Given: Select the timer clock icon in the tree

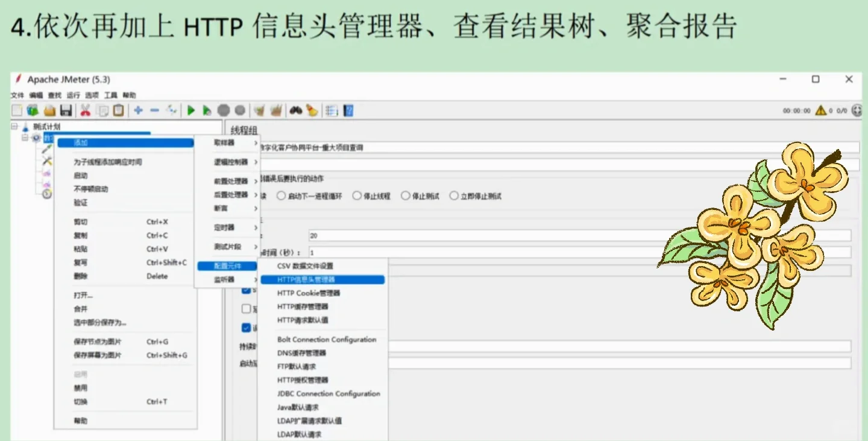Looking at the screenshot, I should point(47,194).
